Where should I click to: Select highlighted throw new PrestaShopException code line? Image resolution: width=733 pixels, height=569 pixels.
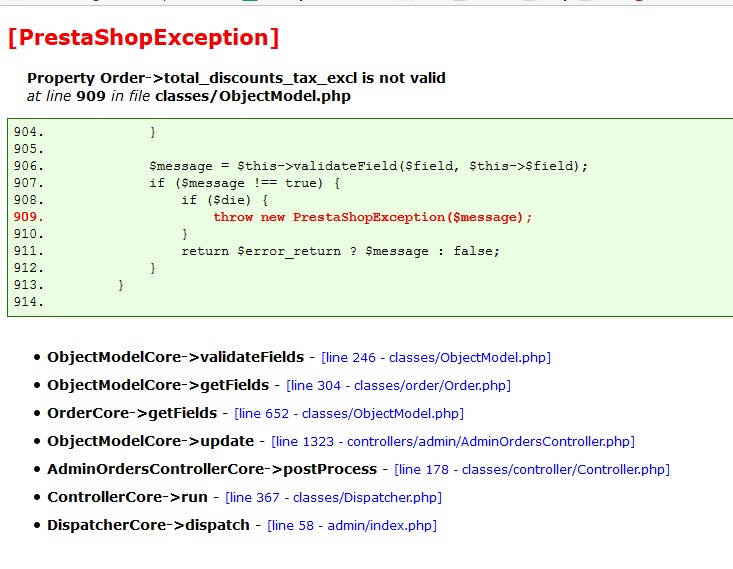pos(373,217)
